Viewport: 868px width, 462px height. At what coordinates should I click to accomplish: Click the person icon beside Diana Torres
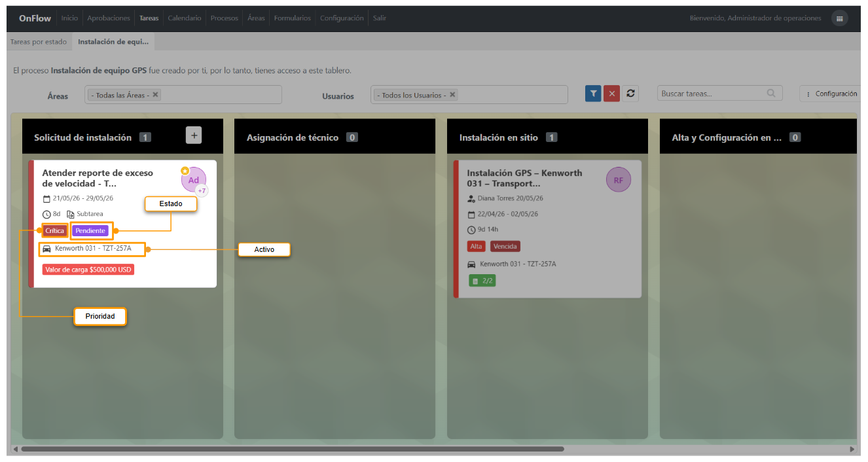[471, 198]
